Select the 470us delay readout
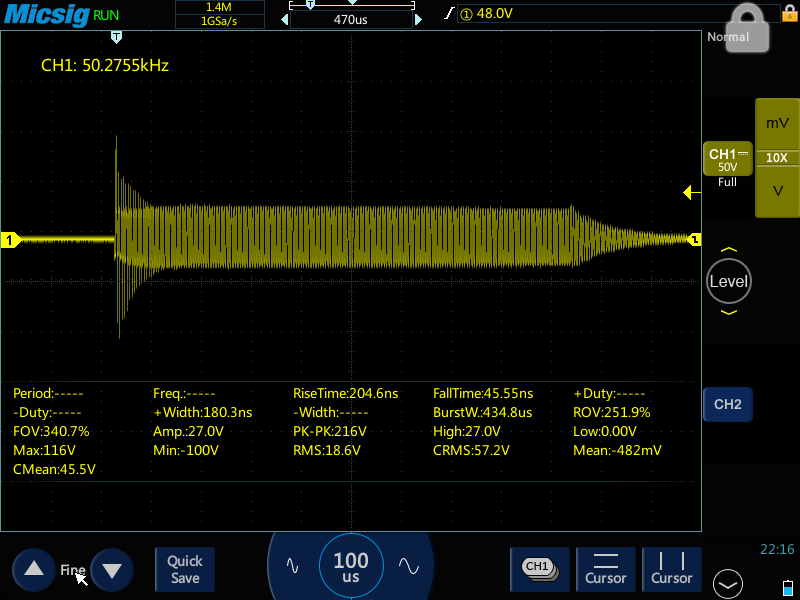The height and width of the screenshot is (600, 800). [x=351, y=19]
